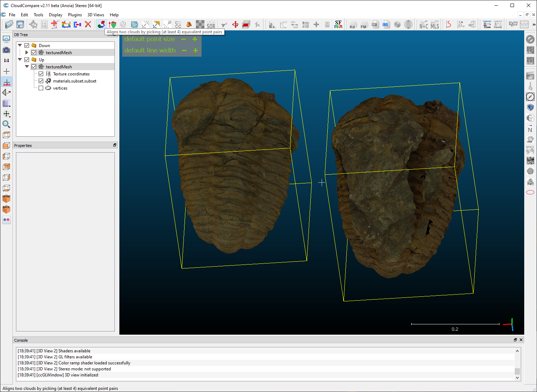The width and height of the screenshot is (537, 392).
Task: Select the Delete entity tool
Action: pos(88,24)
